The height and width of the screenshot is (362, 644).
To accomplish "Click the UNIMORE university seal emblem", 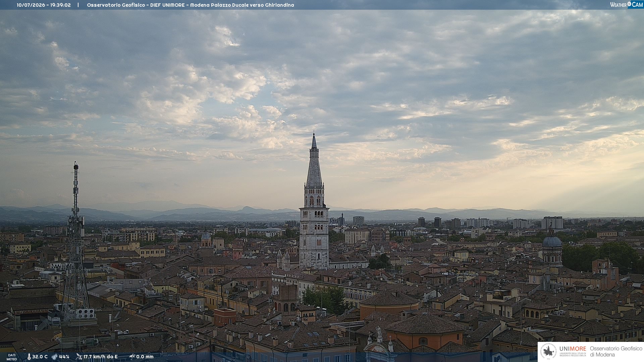I will point(549,352).
